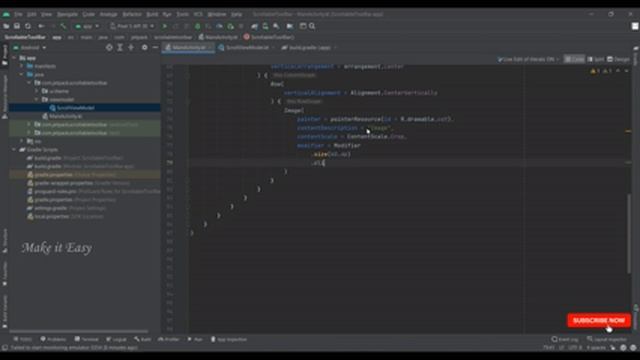The image size is (640, 360).
Task: Open the App Inspection tool window
Action: pyautogui.click(x=229, y=340)
